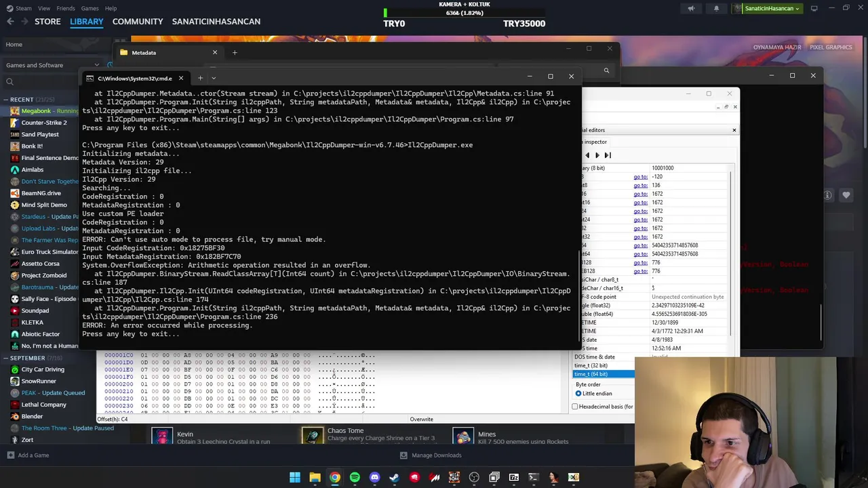The height and width of the screenshot is (488, 868).
Task: Close the cmd.exe tab
Action: click(x=181, y=78)
